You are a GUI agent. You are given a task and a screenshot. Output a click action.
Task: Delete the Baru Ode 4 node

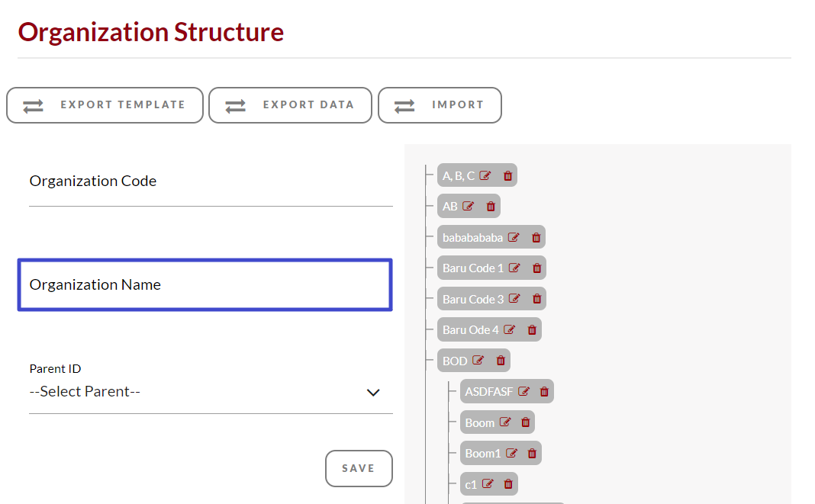coord(532,330)
